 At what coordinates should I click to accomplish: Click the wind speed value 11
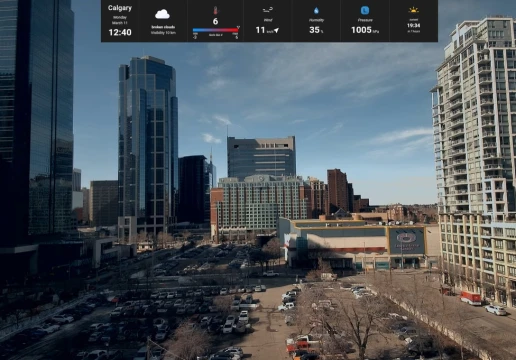(x=260, y=30)
